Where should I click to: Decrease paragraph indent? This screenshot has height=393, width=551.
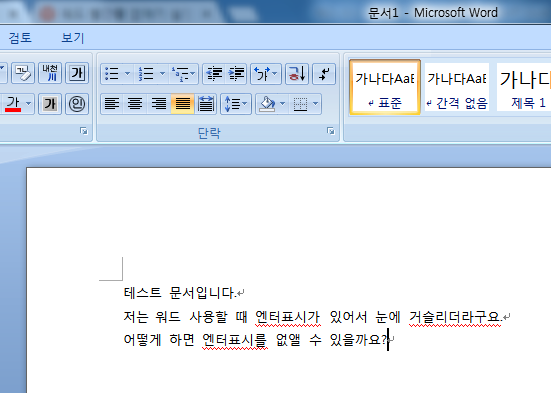coord(214,74)
